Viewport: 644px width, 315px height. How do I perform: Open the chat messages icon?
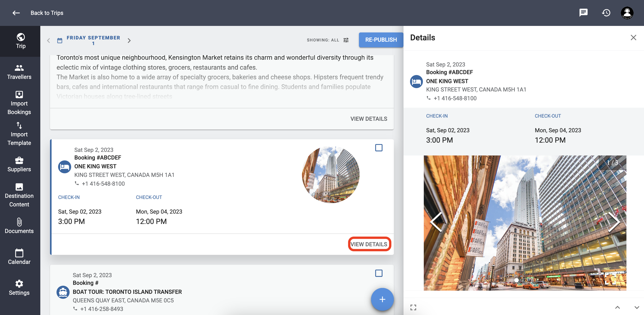pos(583,13)
